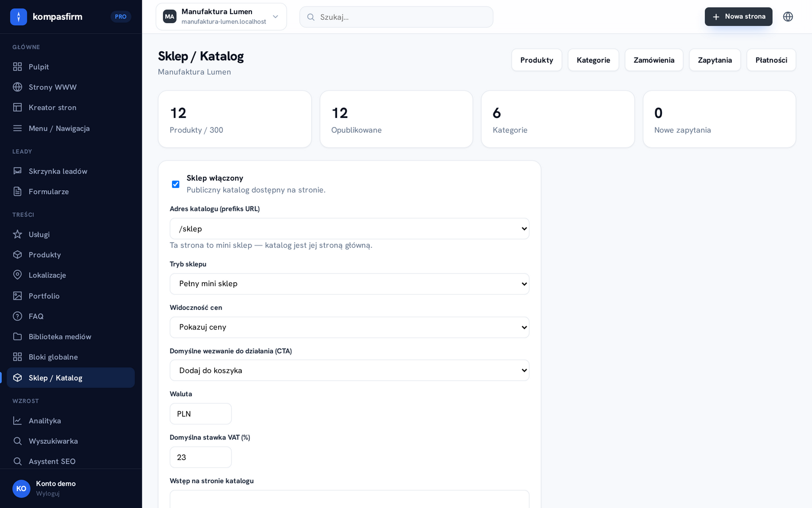This screenshot has width=812, height=508.
Task: Click the kompasfirm brand name
Action: (58, 17)
